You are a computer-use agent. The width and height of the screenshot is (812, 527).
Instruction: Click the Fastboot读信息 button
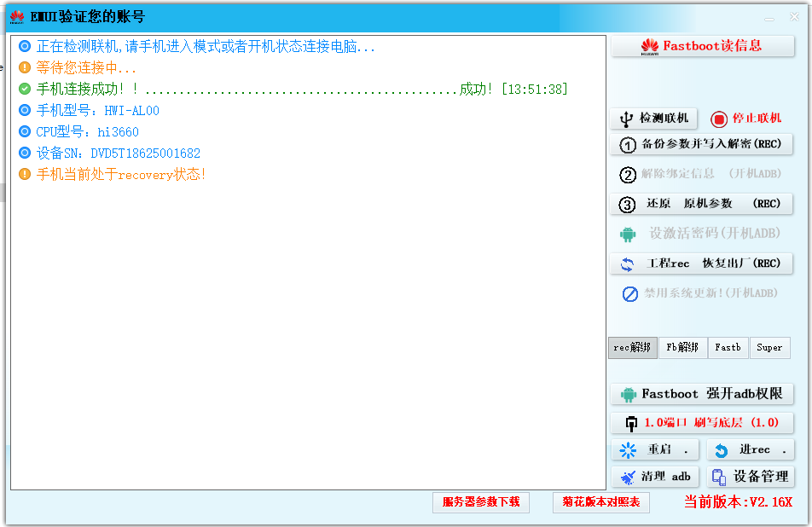tap(702, 47)
